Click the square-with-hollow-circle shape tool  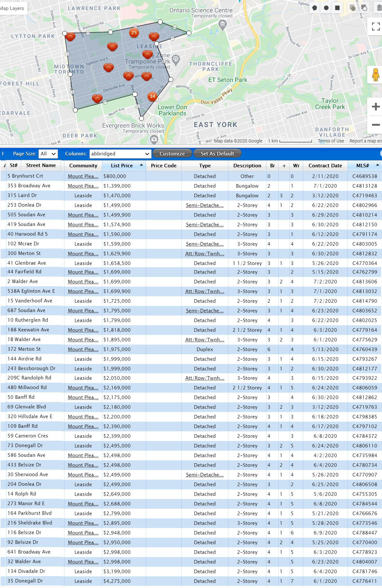[x=364, y=8]
